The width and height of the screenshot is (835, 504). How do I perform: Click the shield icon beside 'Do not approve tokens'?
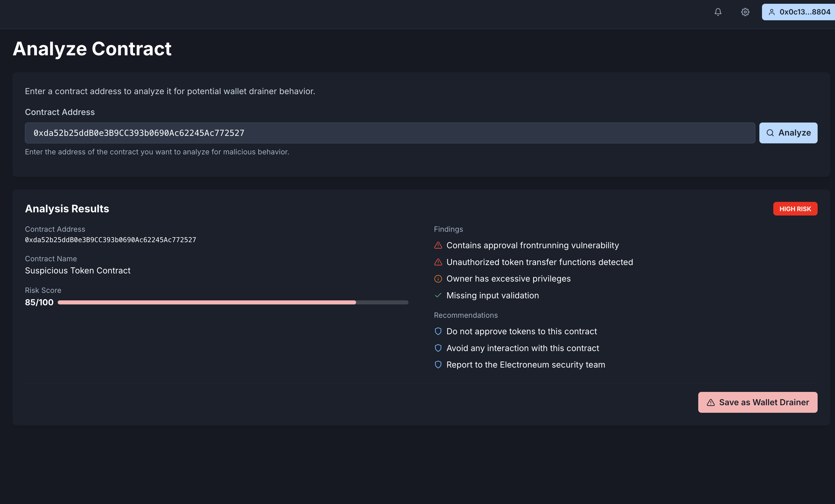438,331
